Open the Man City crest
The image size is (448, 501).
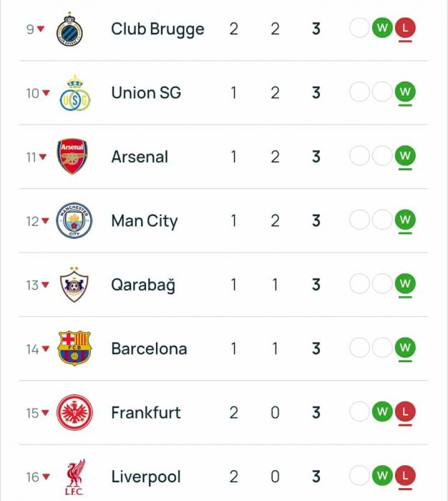point(74,221)
